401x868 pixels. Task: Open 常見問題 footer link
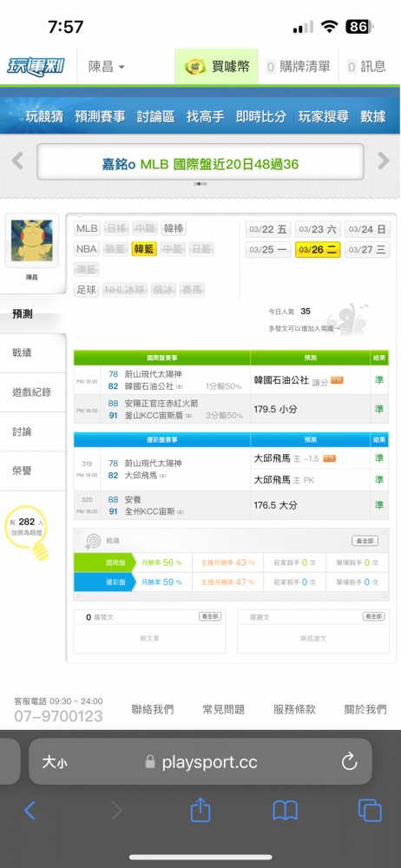[x=224, y=709]
